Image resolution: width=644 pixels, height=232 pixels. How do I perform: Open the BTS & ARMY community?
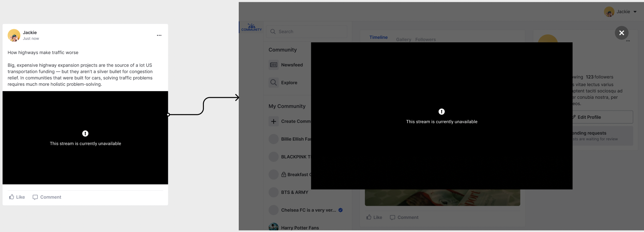click(294, 192)
